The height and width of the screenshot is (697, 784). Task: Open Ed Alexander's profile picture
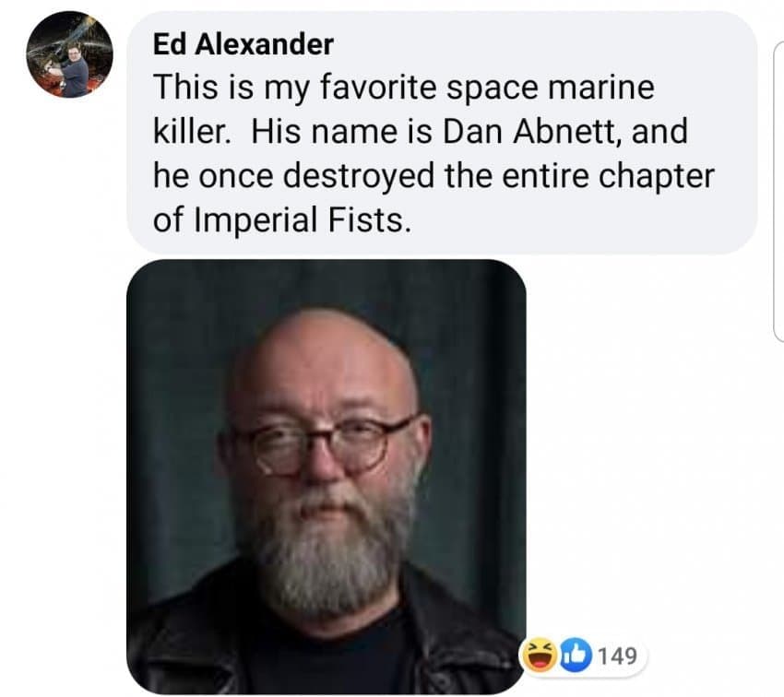click(69, 54)
